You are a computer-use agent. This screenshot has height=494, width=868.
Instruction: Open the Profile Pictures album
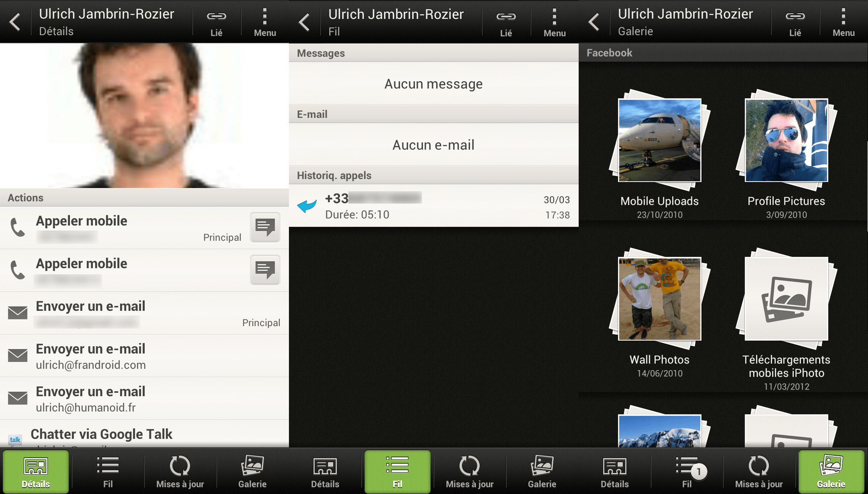(x=786, y=141)
